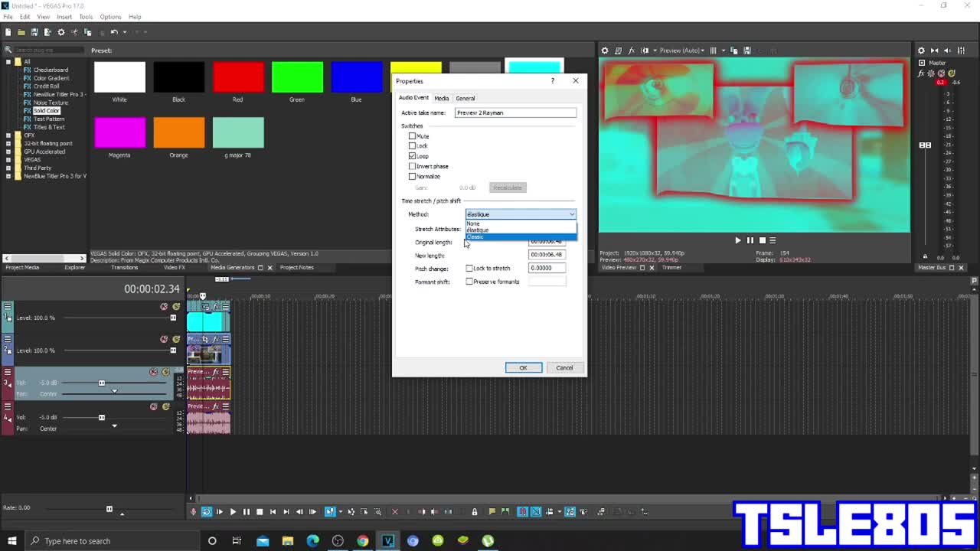Stop the video preview window
This screenshot has width=980, height=551.
click(762, 240)
